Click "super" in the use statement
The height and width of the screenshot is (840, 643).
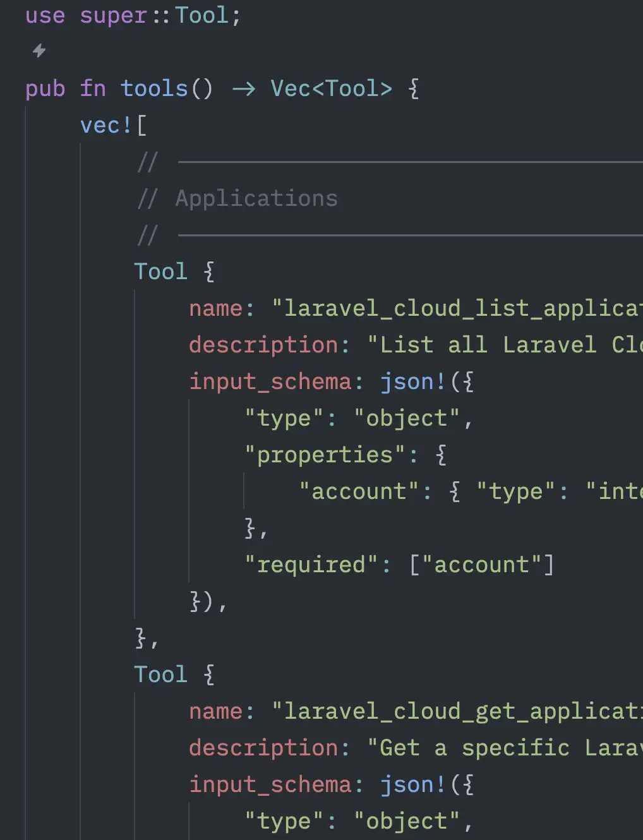[114, 15]
